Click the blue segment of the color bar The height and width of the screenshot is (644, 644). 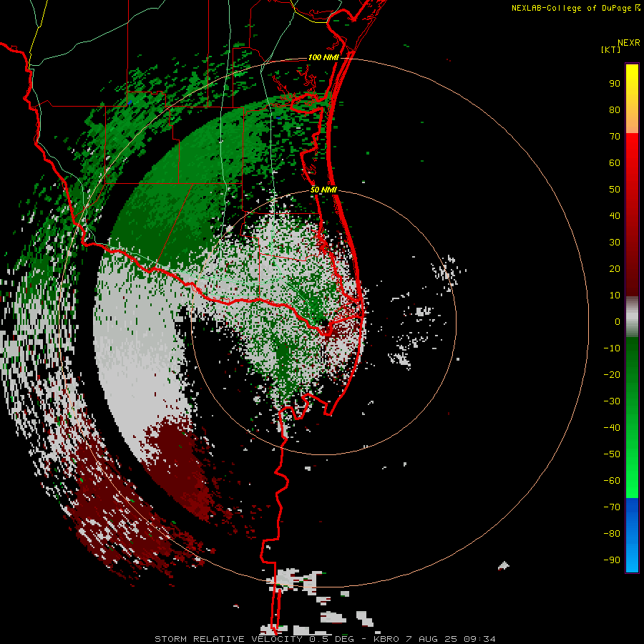click(632, 535)
